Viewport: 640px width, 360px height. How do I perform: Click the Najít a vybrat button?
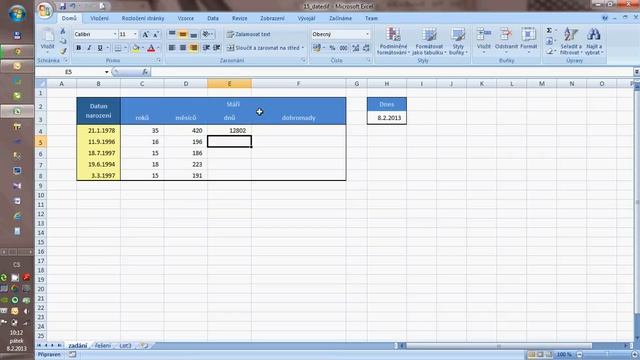click(x=593, y=41)
